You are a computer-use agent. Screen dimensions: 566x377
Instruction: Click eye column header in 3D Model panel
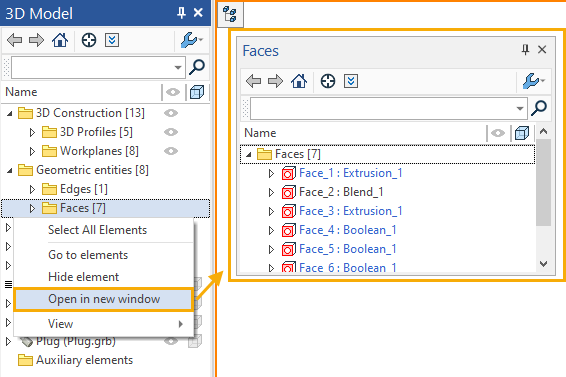click(173, 92)
